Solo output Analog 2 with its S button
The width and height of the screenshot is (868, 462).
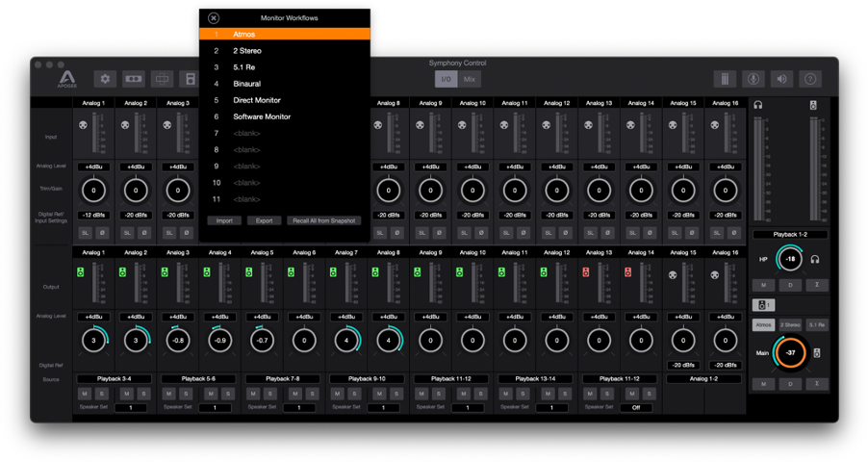pos(144,394)
